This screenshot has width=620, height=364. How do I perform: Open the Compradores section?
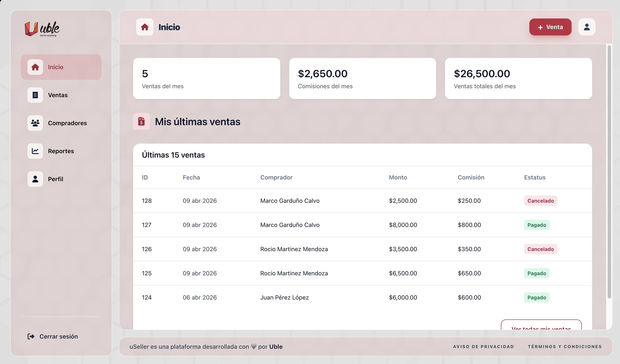click(61, 123)
